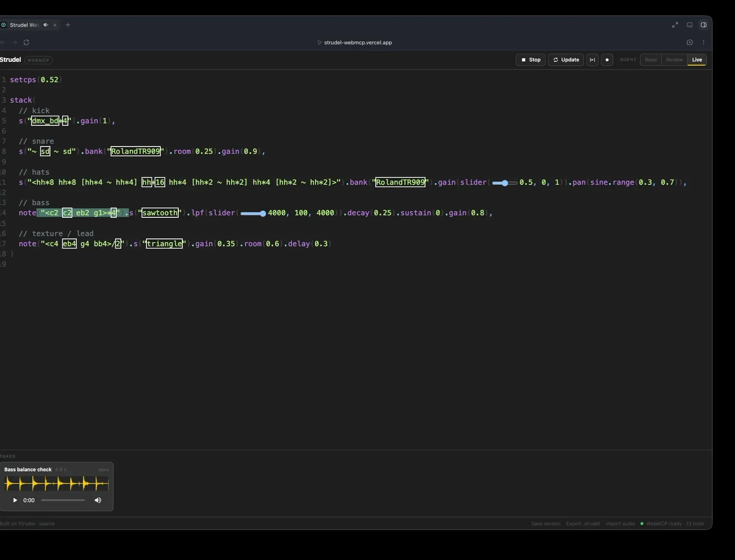Switch agent mode to Read
Screen dimensions: 735x560
[650, 60]
